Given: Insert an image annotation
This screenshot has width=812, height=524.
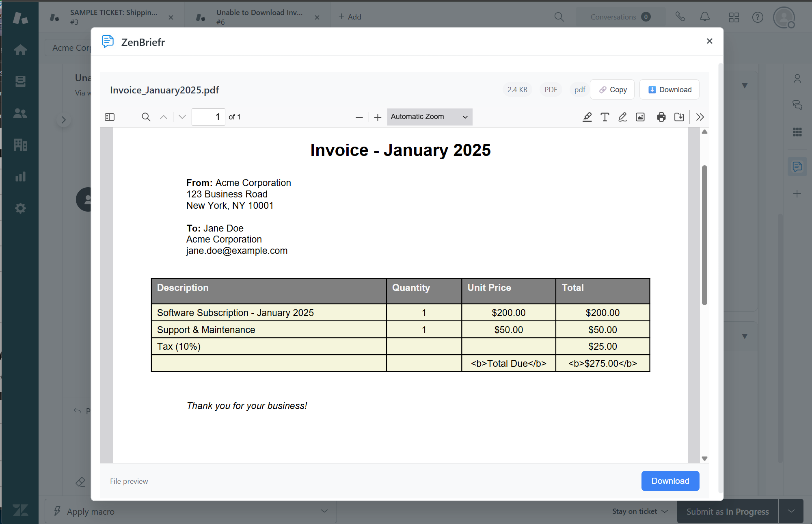Looking at the screenshot, I should pyautogui.click(x=640, y=117).
